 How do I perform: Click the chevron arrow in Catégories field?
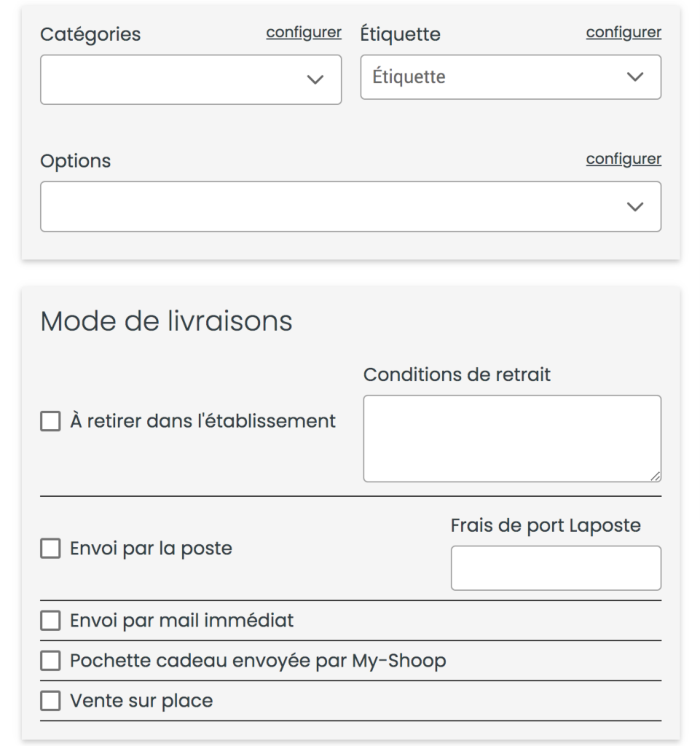tap(315, 79)
